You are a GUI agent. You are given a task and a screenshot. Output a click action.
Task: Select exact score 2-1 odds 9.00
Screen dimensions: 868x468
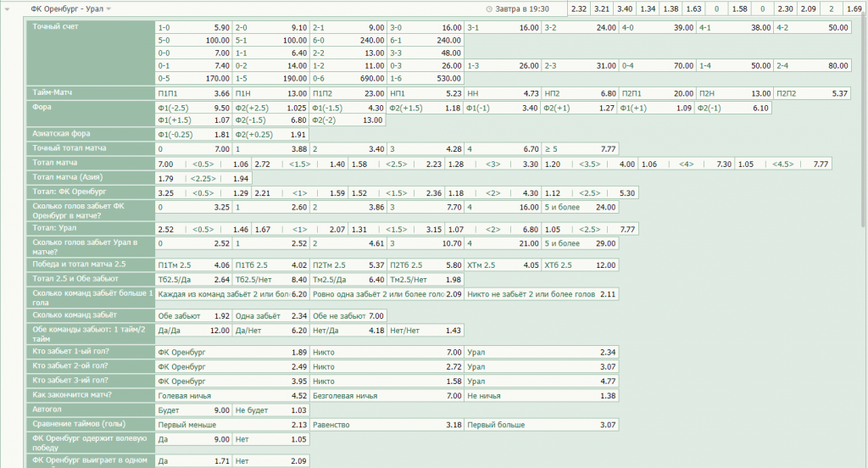coord(348,28)
